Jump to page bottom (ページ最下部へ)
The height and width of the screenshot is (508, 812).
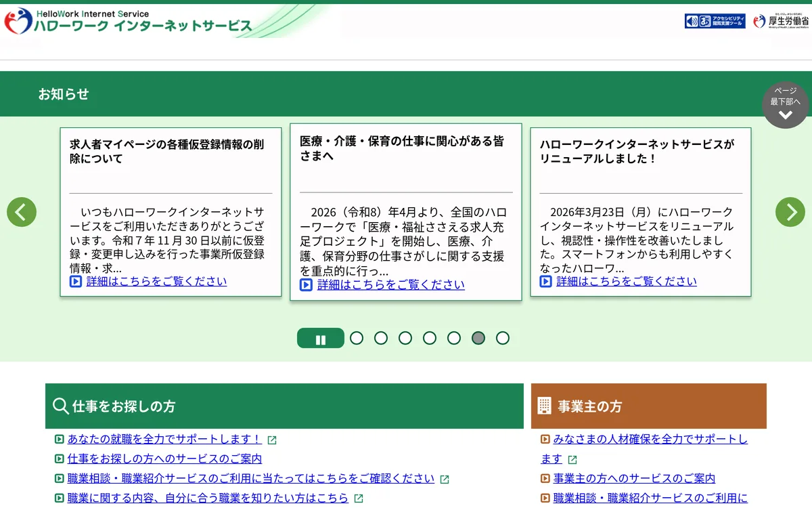(786, 105)
